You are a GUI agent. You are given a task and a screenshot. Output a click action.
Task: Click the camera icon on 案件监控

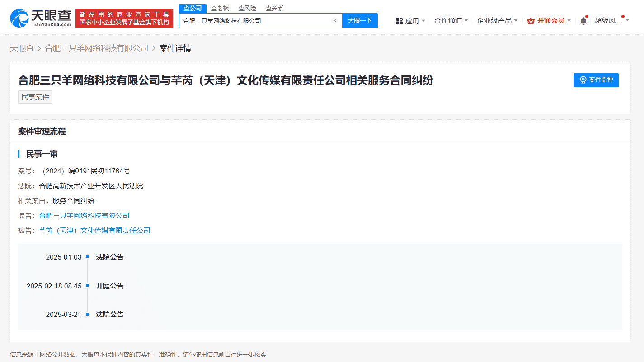click(583, 80)
